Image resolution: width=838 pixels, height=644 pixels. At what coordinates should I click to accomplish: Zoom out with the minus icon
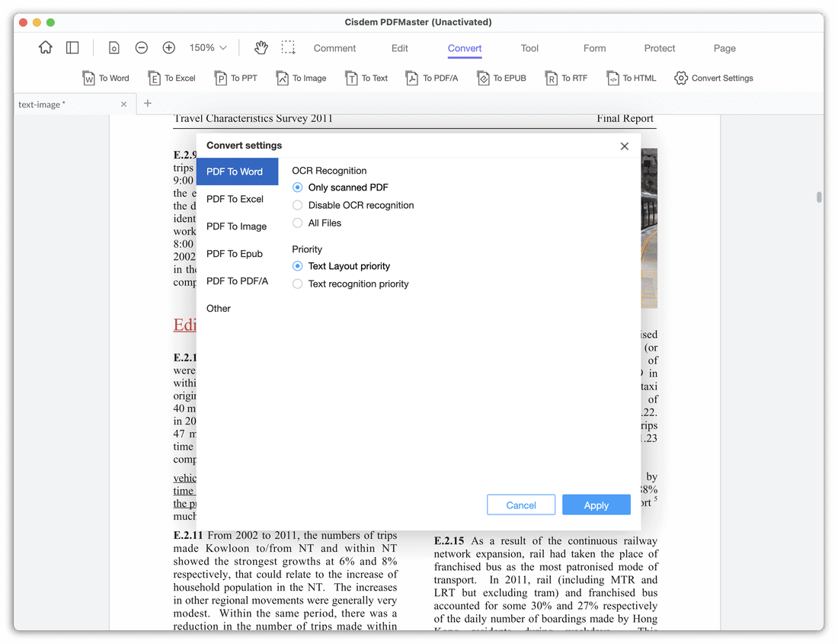(141, 47)
